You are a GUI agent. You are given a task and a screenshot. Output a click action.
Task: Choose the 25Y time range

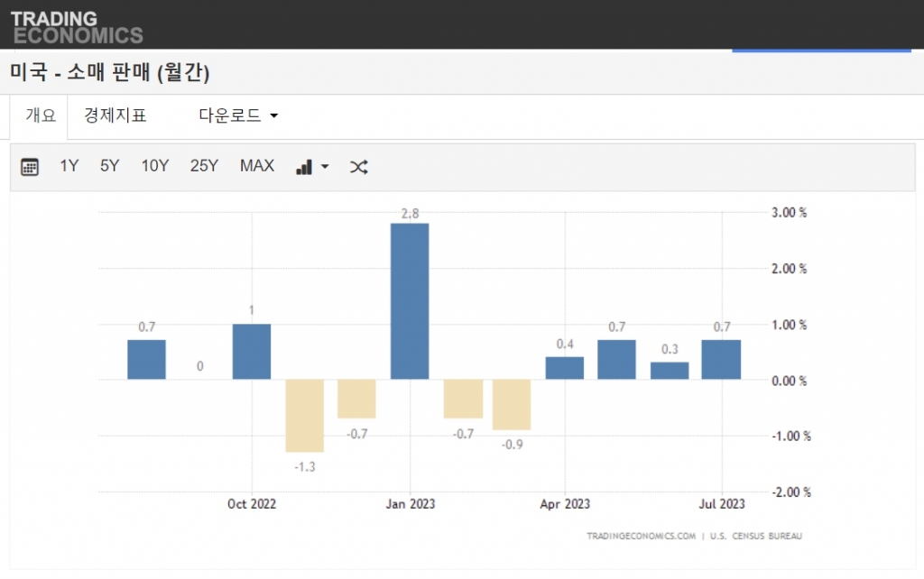point(204,166)
